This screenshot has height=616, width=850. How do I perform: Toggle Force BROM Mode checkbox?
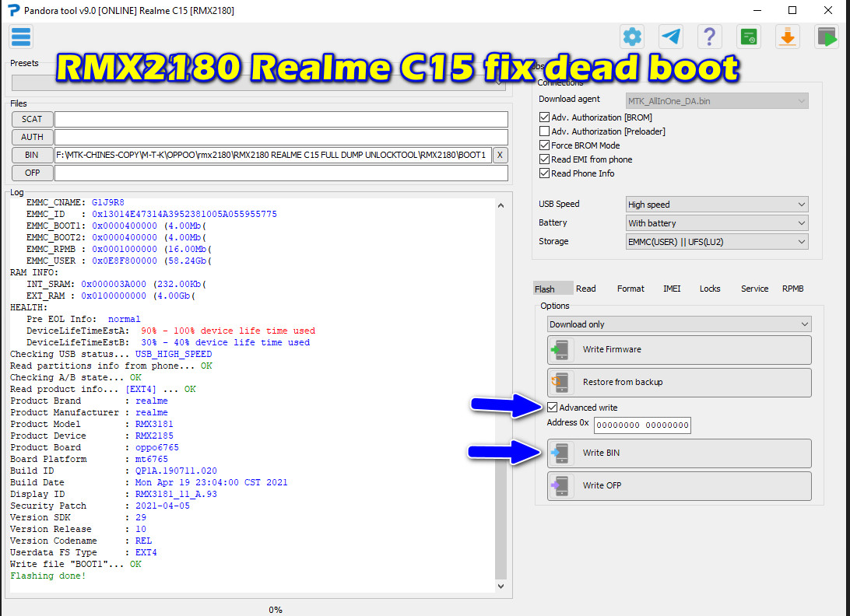[544, 145]
